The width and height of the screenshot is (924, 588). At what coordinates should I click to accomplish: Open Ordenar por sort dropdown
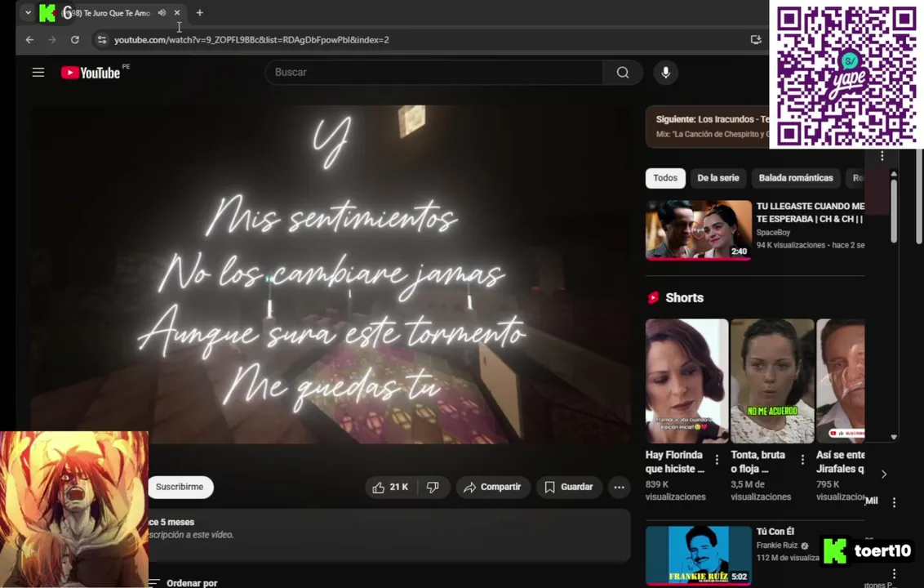pyautogui.click(x=183, y=583)
